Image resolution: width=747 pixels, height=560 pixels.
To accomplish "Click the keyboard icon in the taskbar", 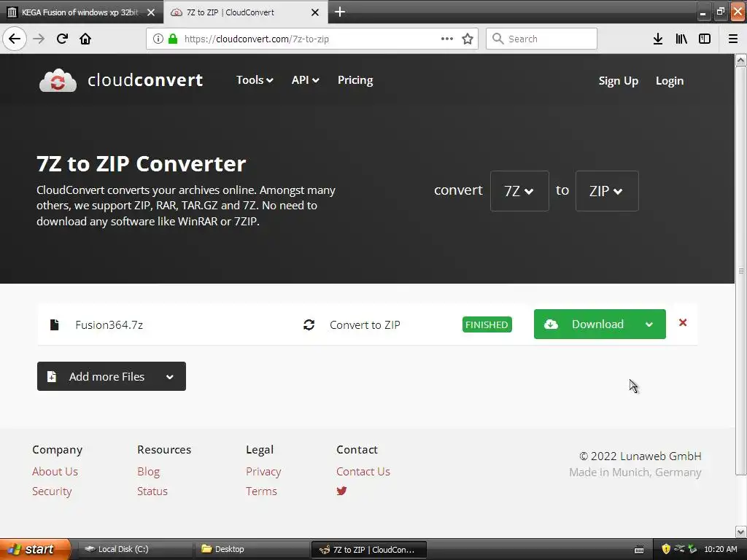I will (x=639, y=550).
